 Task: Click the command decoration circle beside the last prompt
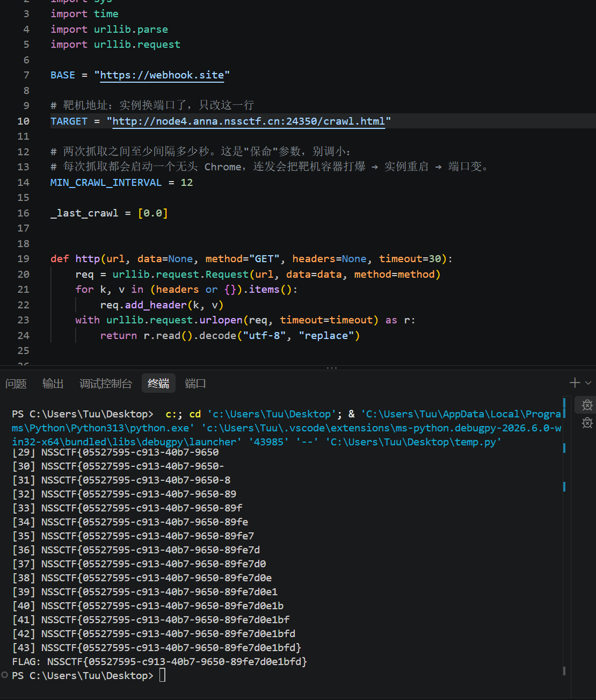[5, 675]
